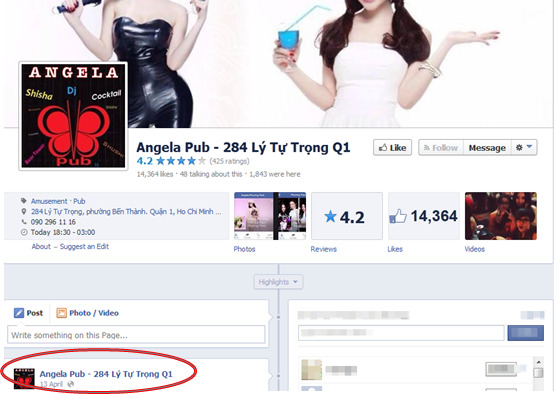Open the Photos thumbnail tile

(270, 216)
